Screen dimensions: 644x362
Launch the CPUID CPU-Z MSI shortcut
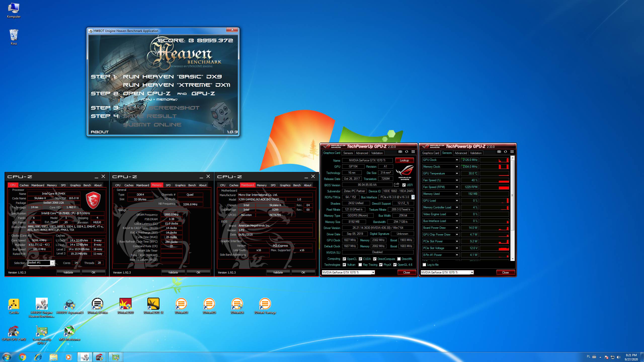pos(14,333)
